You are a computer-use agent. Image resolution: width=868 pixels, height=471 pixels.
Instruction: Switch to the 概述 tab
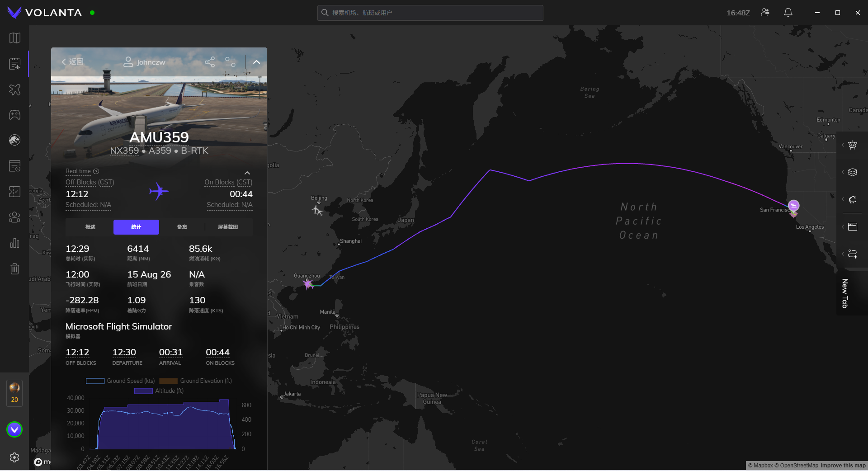pyautogui.click(x=90, y=227)
